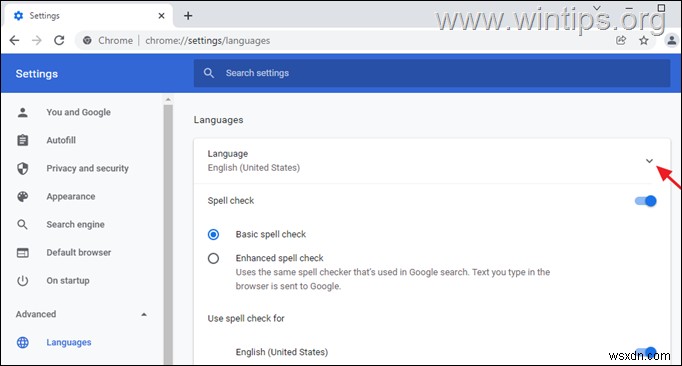
Task: Click the English (United States) language subtitle
Action: (254, 168)
